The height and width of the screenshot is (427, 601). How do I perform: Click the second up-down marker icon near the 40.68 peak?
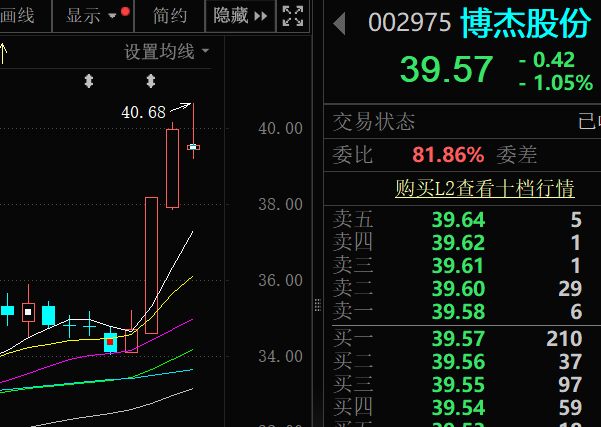click(151, 81)
